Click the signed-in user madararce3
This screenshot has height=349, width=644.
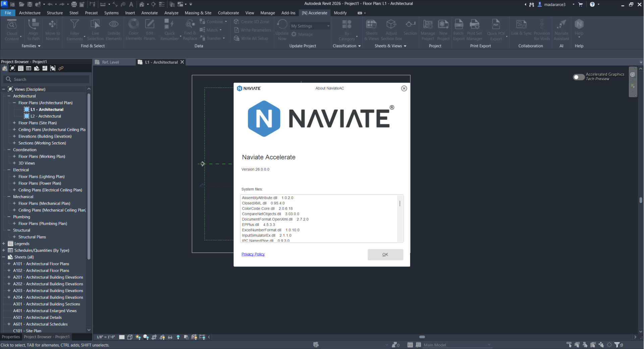pos(555,4)
